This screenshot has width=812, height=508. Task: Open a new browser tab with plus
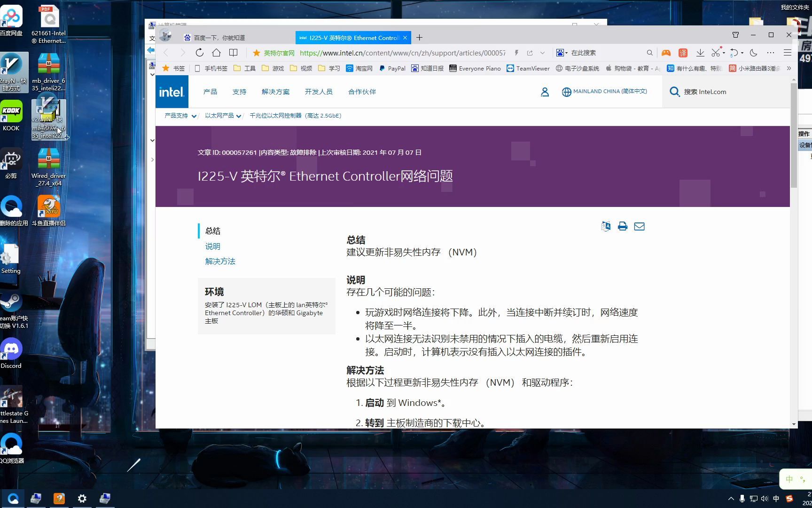click(x=420, y=38)
